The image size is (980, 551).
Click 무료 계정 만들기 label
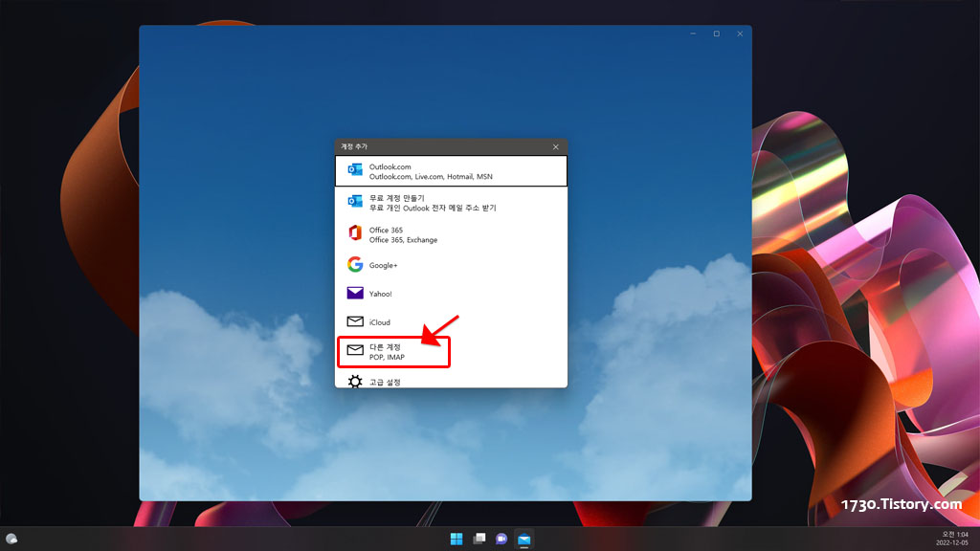[397, 198]
